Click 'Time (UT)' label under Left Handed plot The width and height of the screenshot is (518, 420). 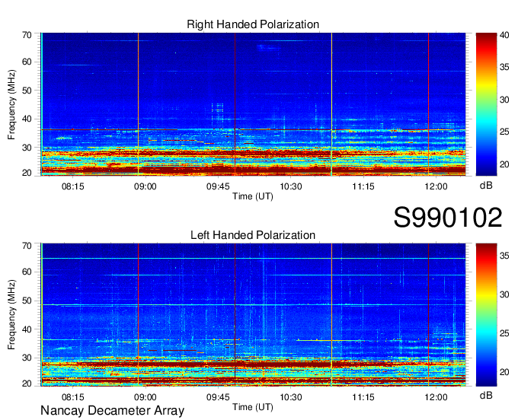tap(253, 407)
